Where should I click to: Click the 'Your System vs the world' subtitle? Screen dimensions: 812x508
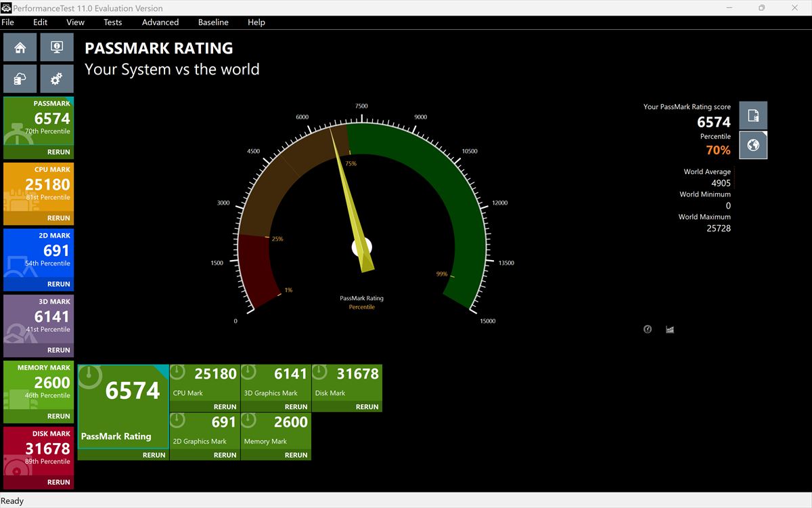coord(172,69)
